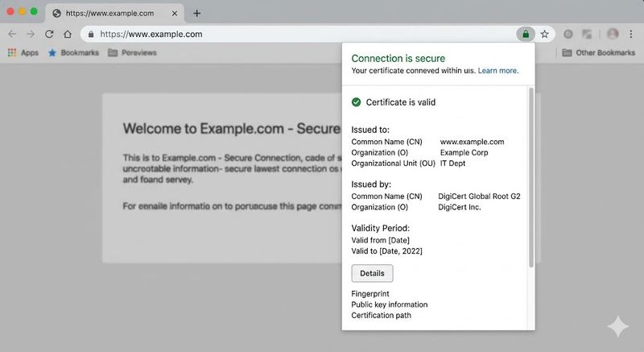Screen dimensions: 644x352
Task: Open the Poreviews bookmarks folder
Action: tap(132, 52)
